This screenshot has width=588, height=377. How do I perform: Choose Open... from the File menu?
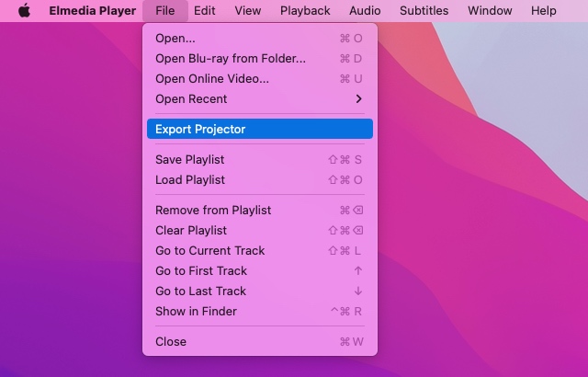260,39
